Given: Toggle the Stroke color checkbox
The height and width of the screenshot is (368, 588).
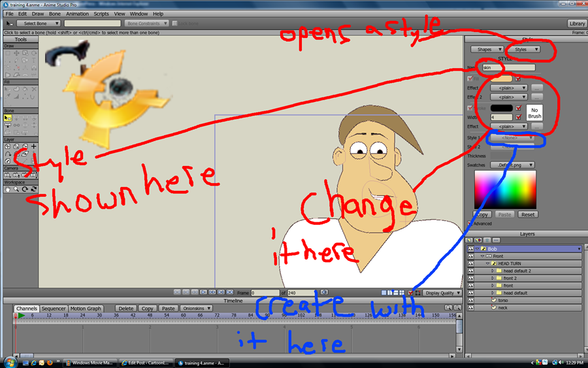Looking at the screenshot, I should 519,108.
